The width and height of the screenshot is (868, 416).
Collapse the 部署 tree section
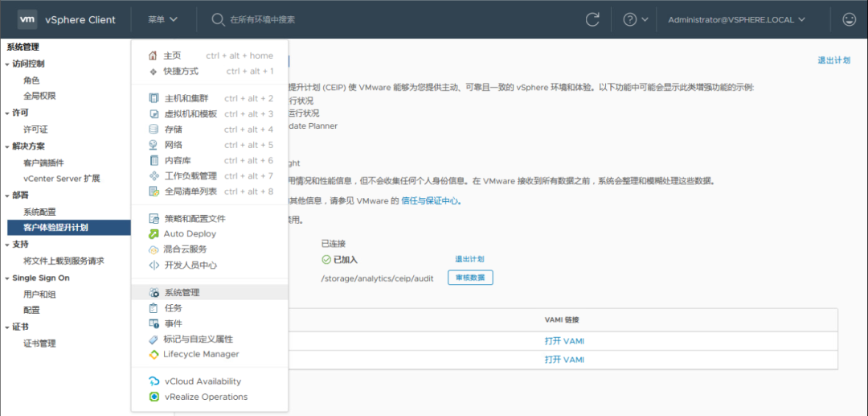click(x=7, y=196)
